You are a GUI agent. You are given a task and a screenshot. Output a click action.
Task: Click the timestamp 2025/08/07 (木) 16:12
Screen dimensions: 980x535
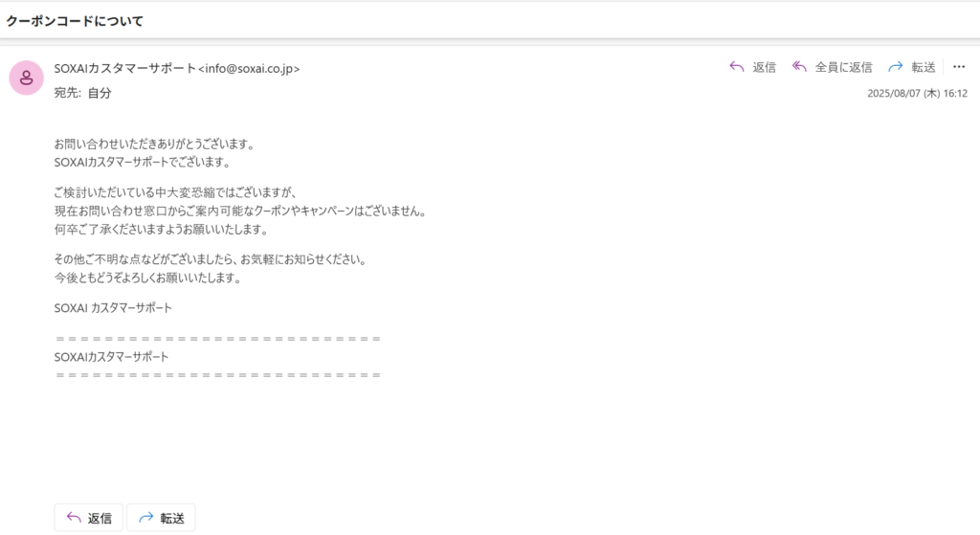pyautogui.click(x=917, y=94)
